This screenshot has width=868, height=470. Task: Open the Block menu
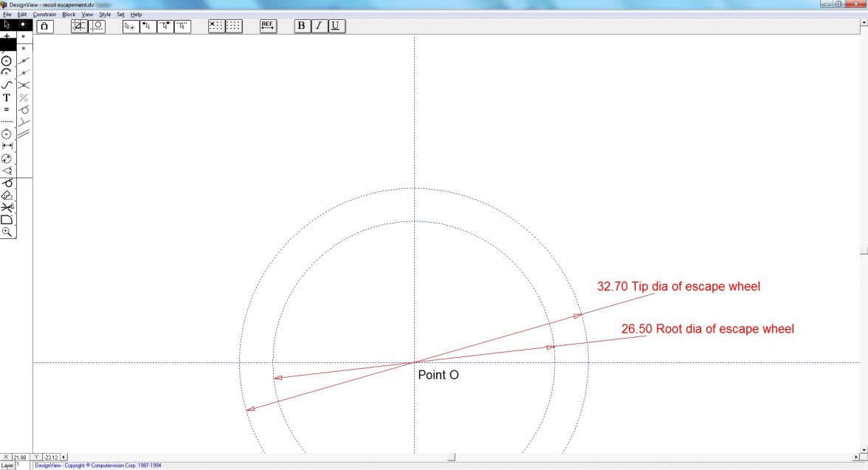tap(69, 14)
